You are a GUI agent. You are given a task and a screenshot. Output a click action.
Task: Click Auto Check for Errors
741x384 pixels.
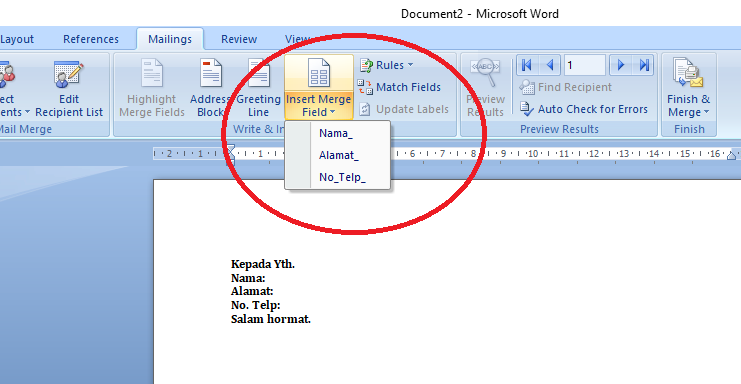[584, 109]
